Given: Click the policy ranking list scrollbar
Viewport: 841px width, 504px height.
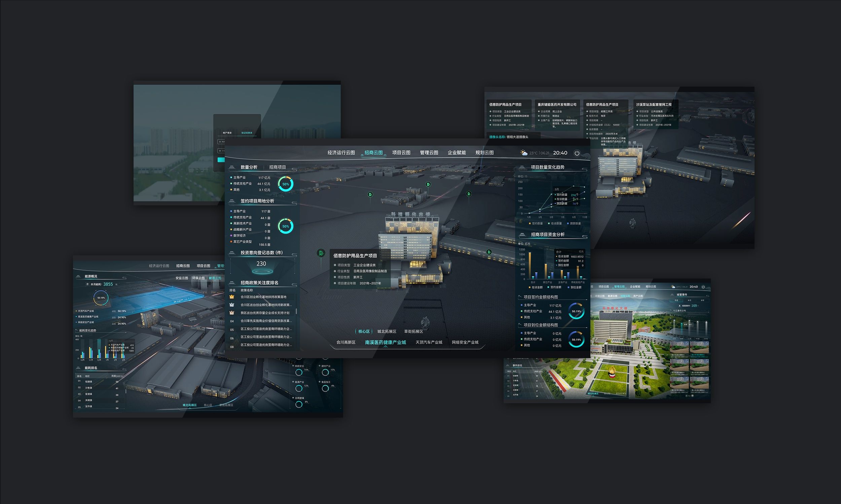Looking at the screenshot, I should (296, 311).
